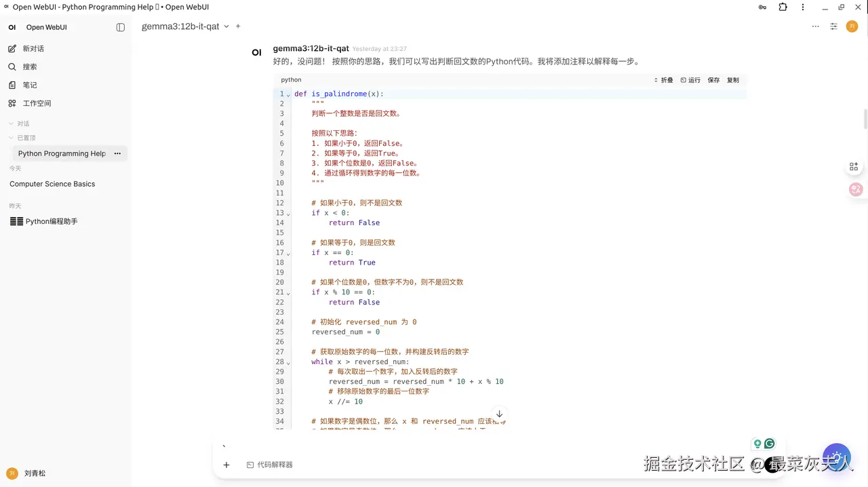The image size is (868, 487).
Task: Click the 'return True' code line
Action: [x=352, y=262]
